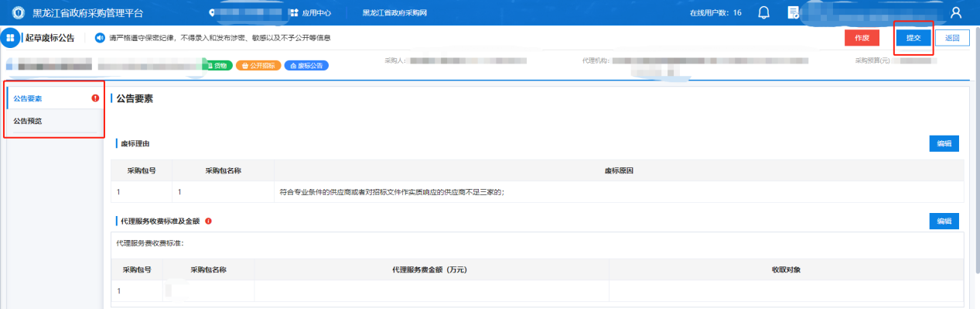Click the location pin icon

click(213, 13)
